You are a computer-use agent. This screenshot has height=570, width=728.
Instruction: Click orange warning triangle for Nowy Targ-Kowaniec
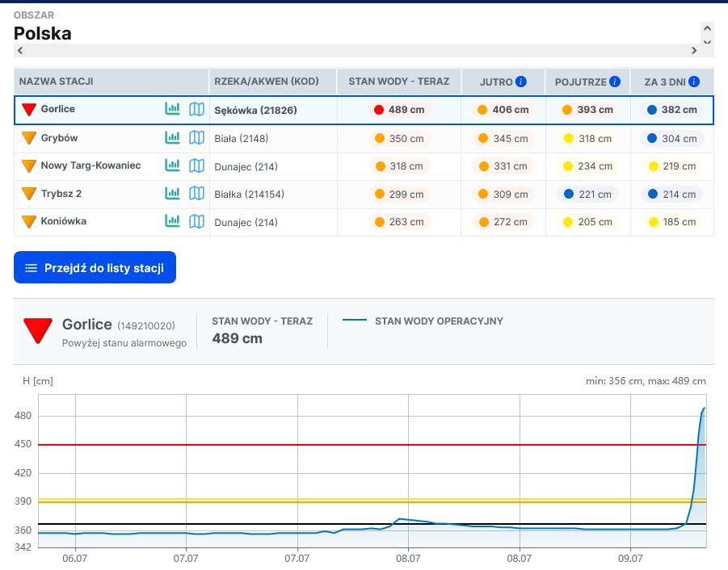point(29,166)
